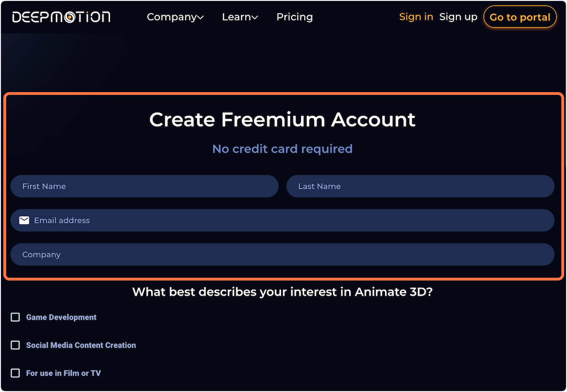Image resolution: width=567 pixels, height=392 pixels.
Task: Click the Company input field
Action: point(283,254)
